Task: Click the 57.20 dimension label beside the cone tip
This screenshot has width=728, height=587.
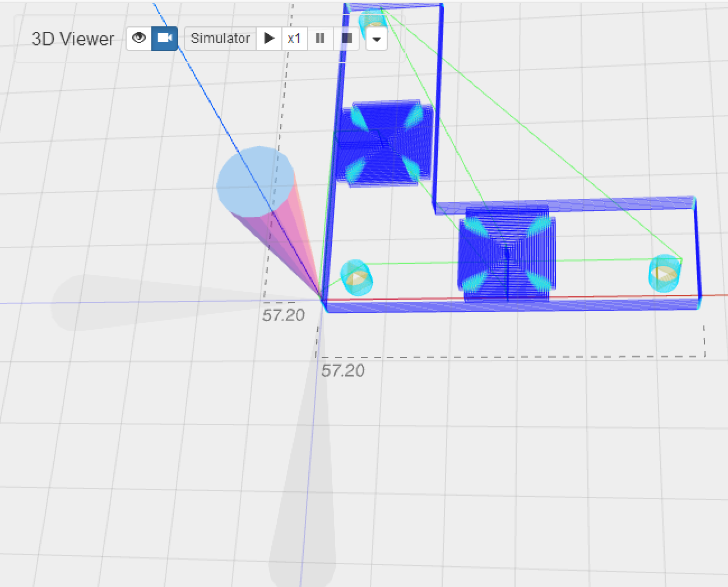Action: pos(284,315)
